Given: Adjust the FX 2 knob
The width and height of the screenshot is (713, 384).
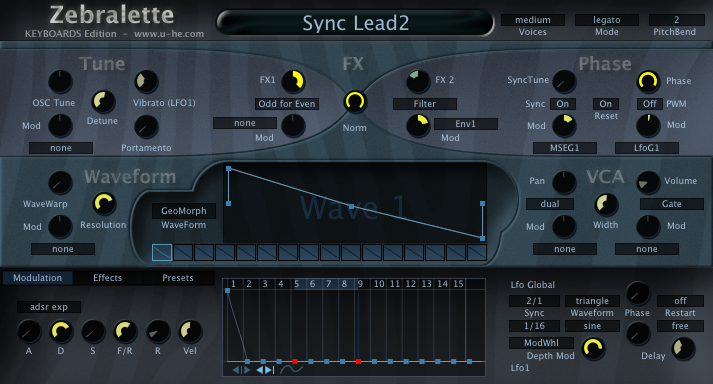Looking at the screenshot, I should coord(417,81).
